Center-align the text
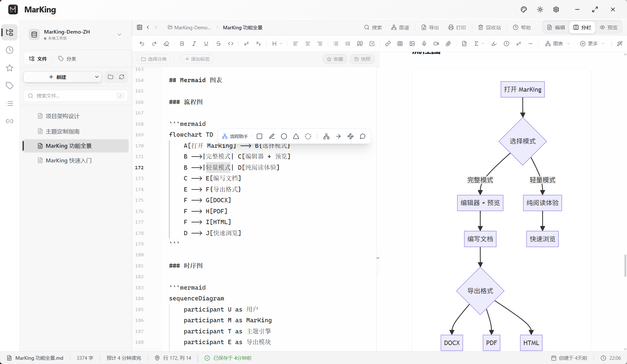The image size is (627, 364). [x=307, y=44]
